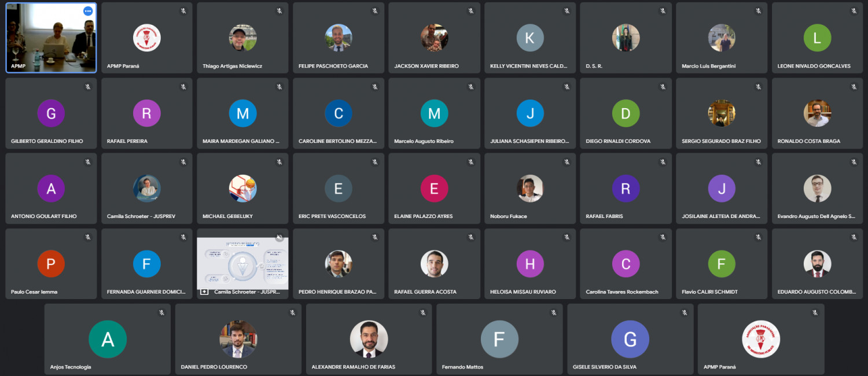This screenshot has height=376, width=868.
Task: Select DANIEL PEDRO LOURENCO participant tile
Action: pyautogui.click(x=238, y=339)
